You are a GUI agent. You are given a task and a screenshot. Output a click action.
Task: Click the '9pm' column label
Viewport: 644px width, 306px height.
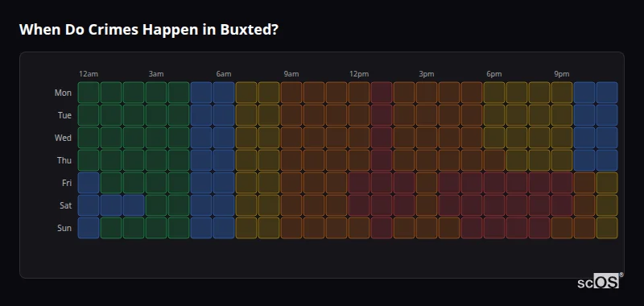pyautogui.click(x=562, y=74)
